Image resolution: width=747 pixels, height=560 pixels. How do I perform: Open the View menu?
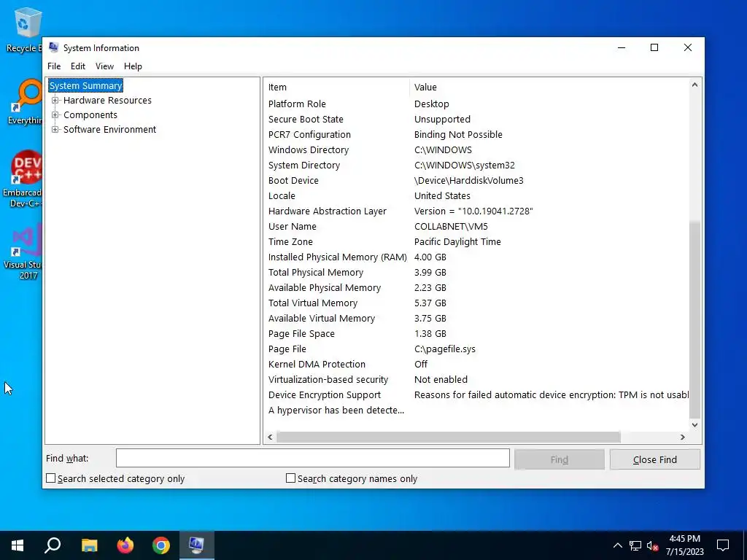click(x=104, y=66)
